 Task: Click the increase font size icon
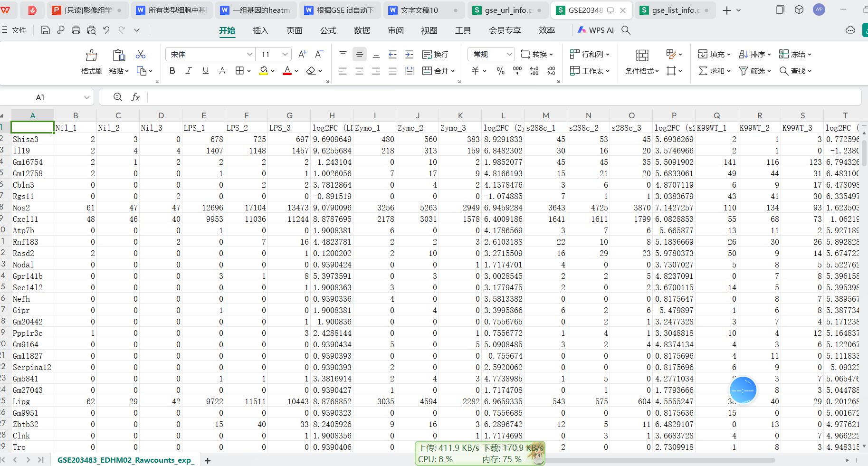pos(302,54)
